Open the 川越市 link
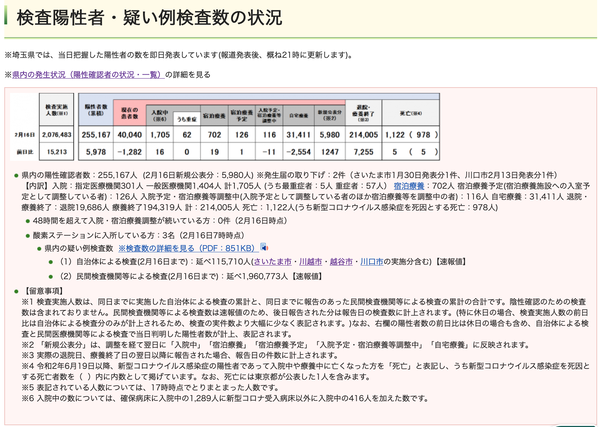 [310, 262]
